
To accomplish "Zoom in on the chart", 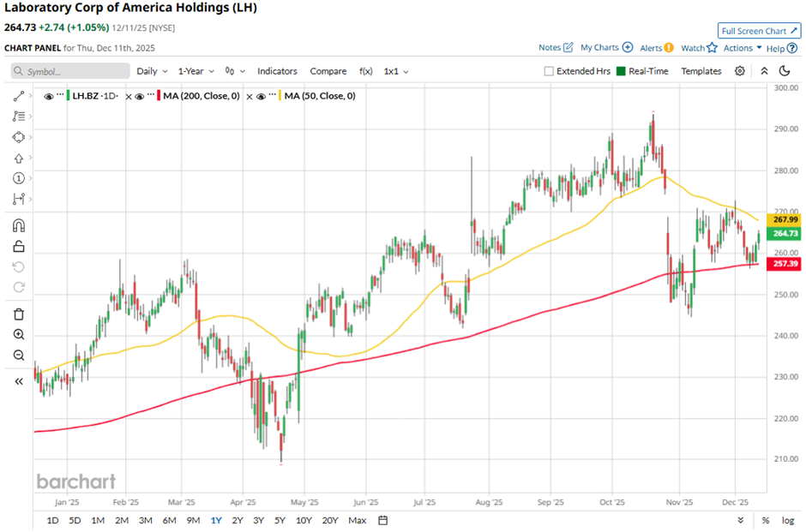I will [19, 335].
